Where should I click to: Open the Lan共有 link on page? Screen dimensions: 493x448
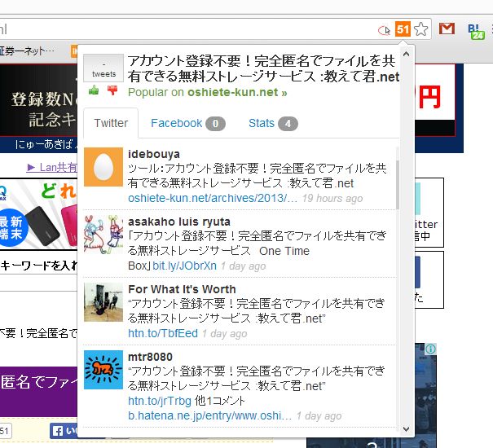tap(52, 167)
